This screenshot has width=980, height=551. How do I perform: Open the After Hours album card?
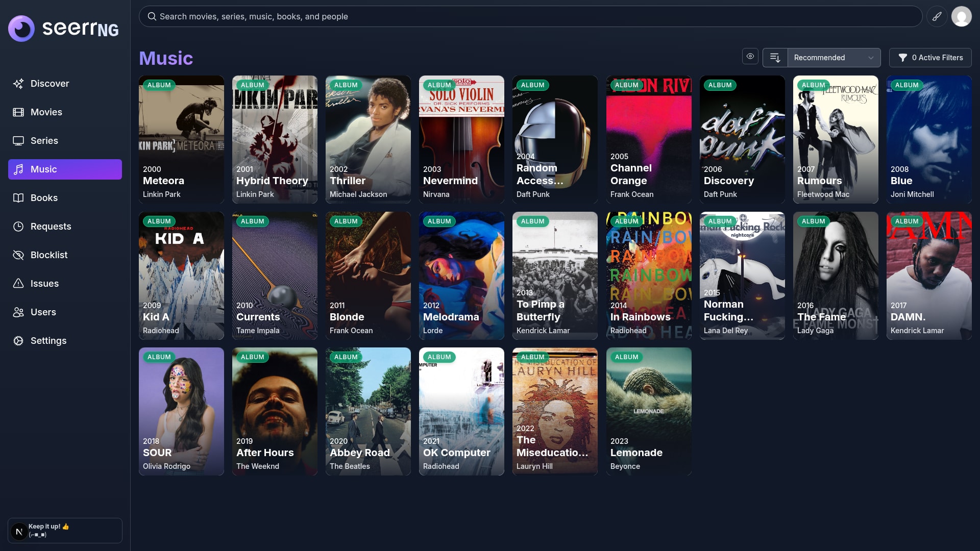tap(275, 412)
